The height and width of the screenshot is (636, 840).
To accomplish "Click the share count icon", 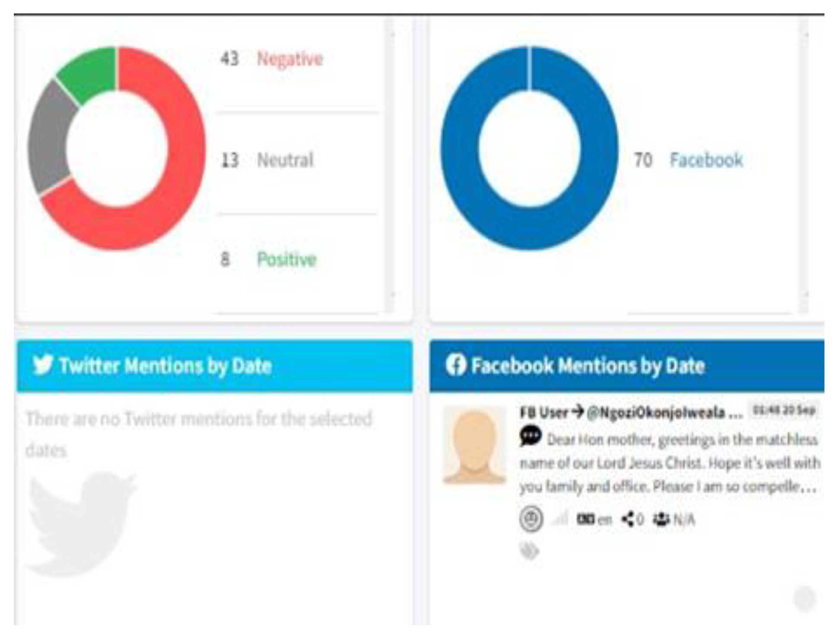I will pos(628,519).
